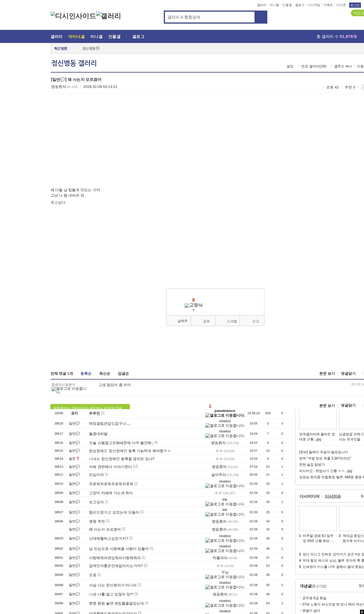
Task: Click the blue search button beside the search box
Action: (261, 17)
